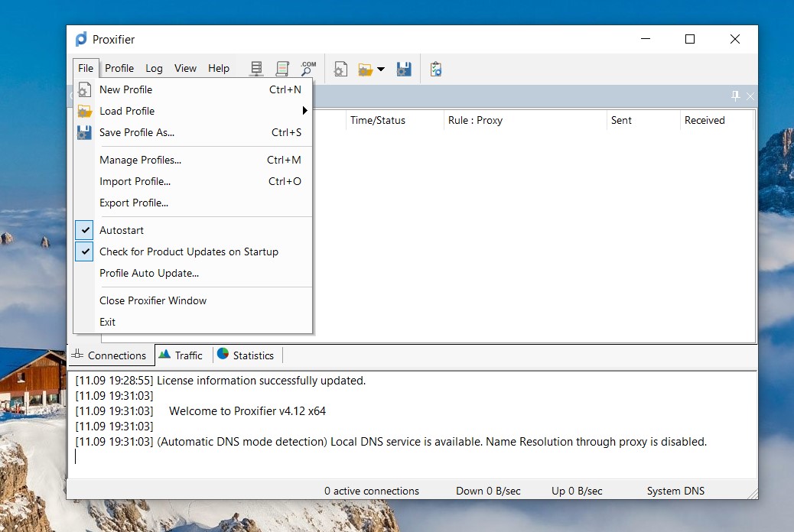This screenshot has height=532, width=794.
Task: Toggle Autostart checkmark in File menu
Action: tap(85, 230)
